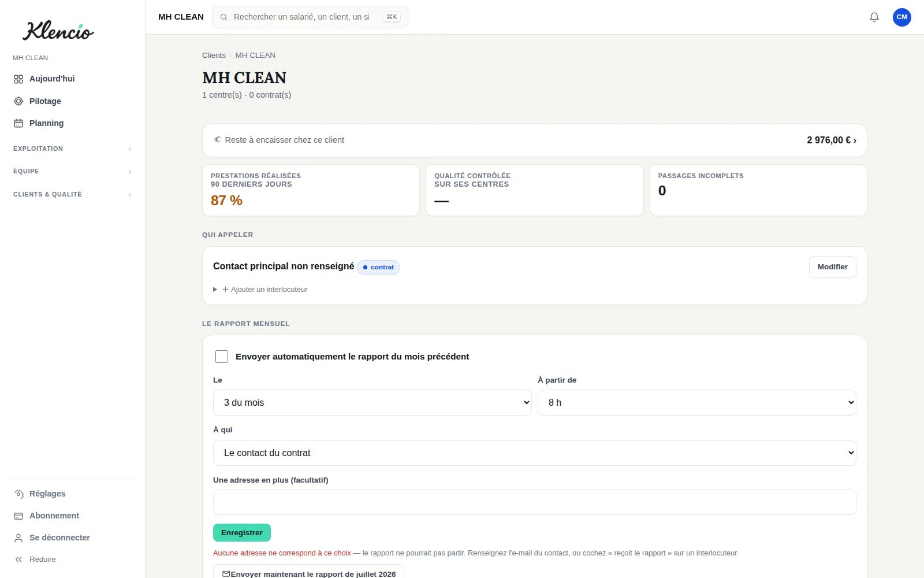
Task: Expand Ajouter un interlocuteur disclosure
Action: (260, 290)
